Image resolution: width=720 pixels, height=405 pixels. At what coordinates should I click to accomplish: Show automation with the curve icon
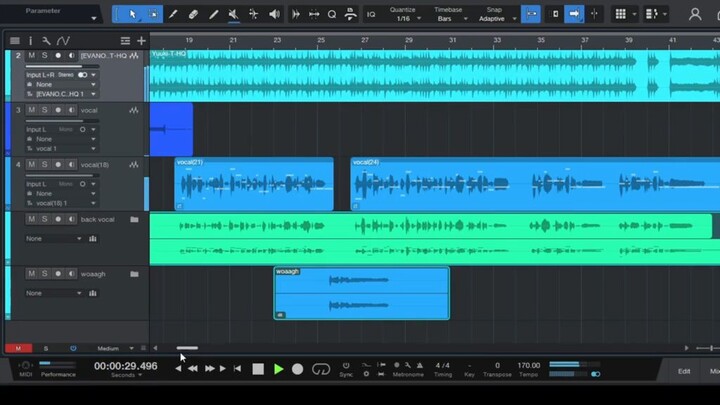(x=62, y=40)
